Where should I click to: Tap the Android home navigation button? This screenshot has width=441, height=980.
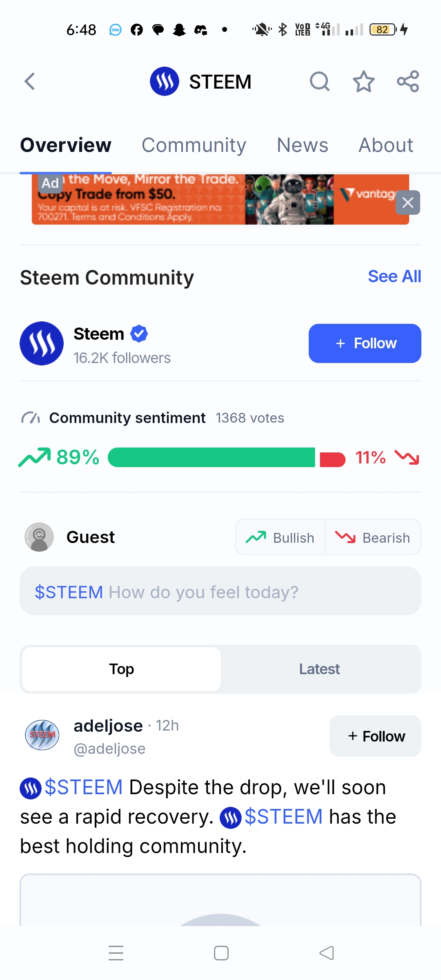221,953
